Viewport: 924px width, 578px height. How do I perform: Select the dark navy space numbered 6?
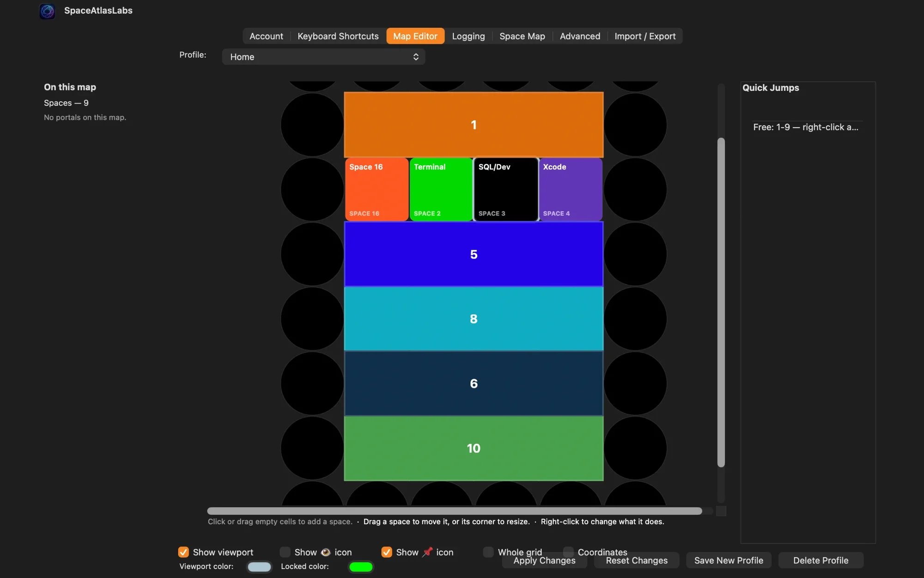tap(474, 383)
